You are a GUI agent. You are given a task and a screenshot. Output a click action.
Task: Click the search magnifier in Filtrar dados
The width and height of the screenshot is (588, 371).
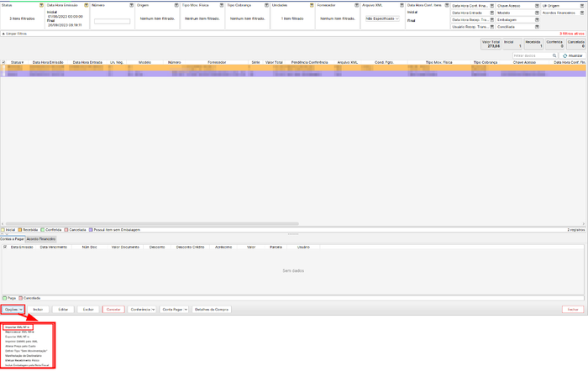pos(556,55)
